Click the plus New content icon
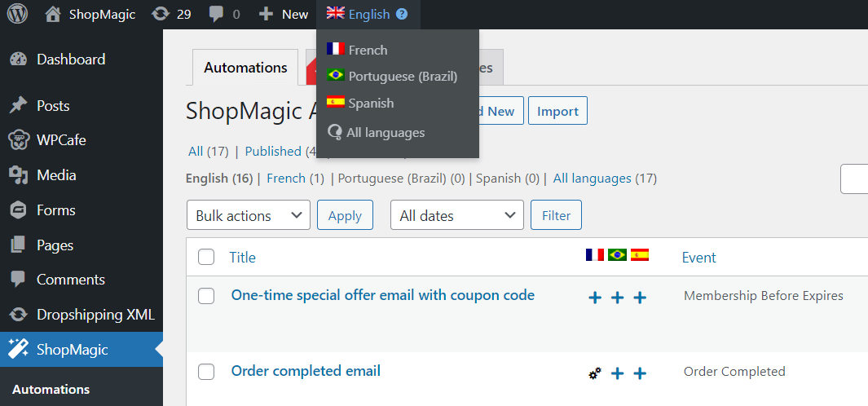 pyautogui.click(x=267, y=15)
